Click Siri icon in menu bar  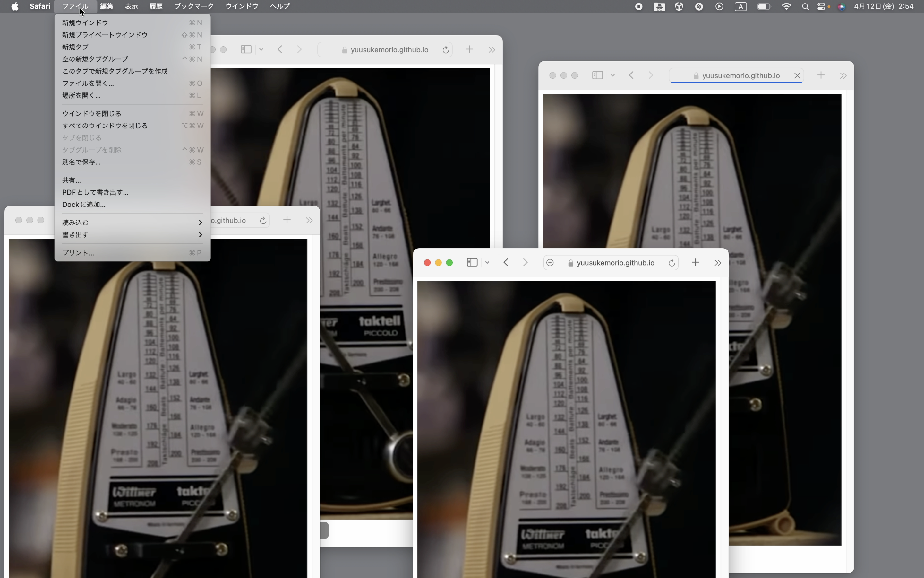(x=842, y=6)
